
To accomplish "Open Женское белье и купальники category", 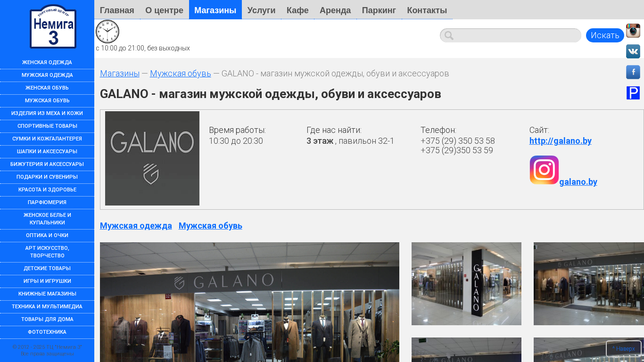I will pos(47,219).
